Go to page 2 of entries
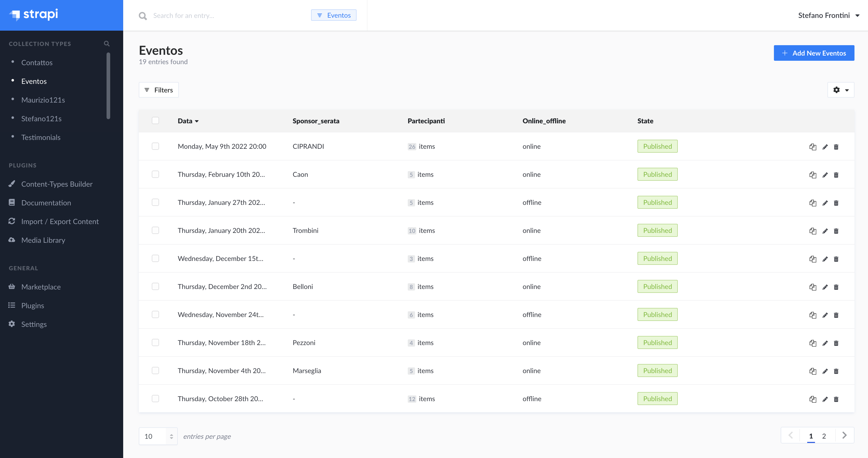 click(824, 435)
